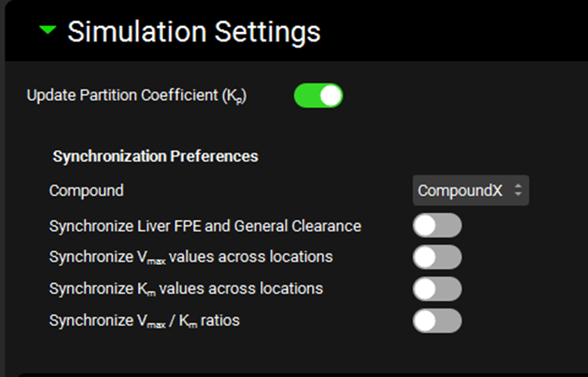
Task: Click the Synchronization Preferences heading
Action: pos(155,156)
